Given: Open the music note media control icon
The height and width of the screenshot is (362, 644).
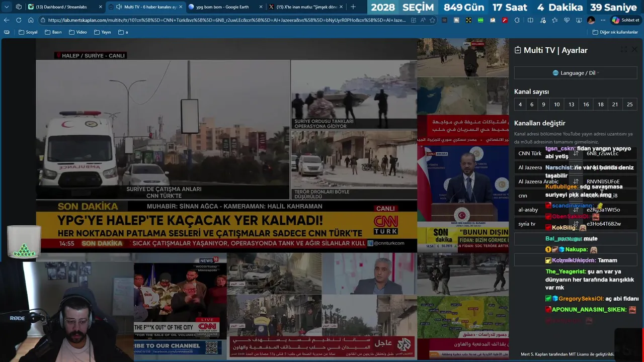Looking at the screenshot, I should [542, 20].
